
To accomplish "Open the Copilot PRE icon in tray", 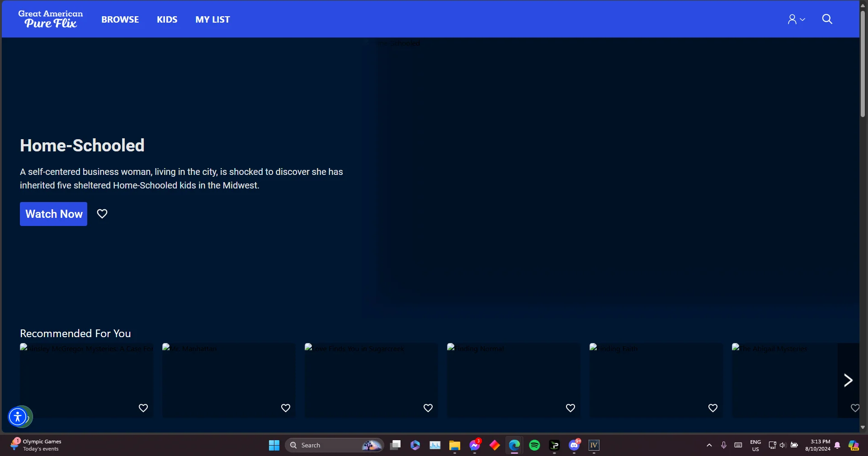I will [854, 446].
